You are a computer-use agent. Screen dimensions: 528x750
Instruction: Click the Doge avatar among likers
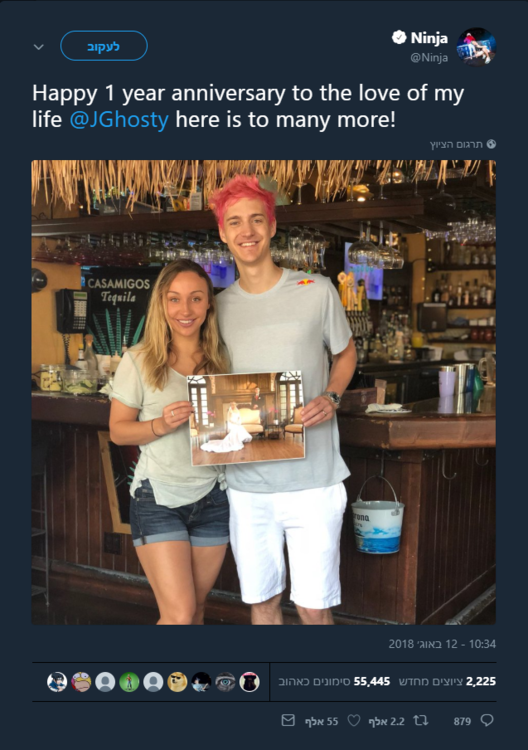click(177, 682)
